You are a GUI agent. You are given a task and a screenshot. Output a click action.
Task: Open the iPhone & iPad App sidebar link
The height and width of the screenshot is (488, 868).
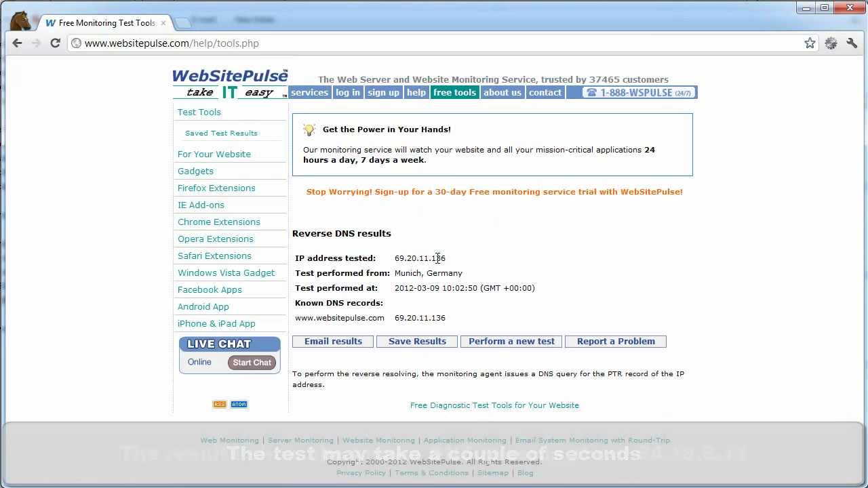point(216,323)
